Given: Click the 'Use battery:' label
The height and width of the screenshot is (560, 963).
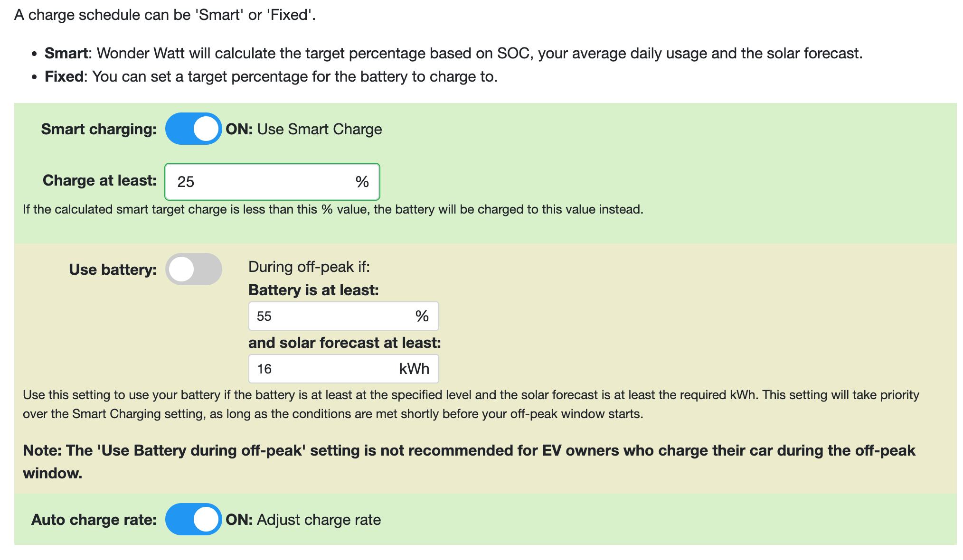Looking at the screenshot, I should 113,270.
